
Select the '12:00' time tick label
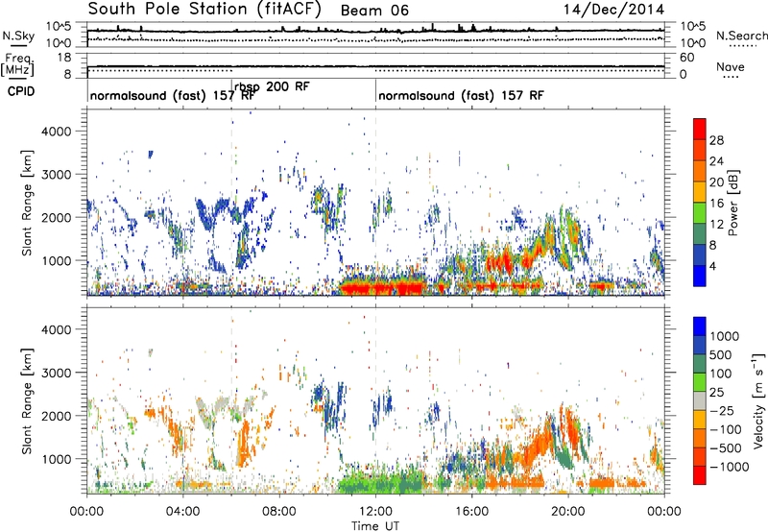[375, 512]
